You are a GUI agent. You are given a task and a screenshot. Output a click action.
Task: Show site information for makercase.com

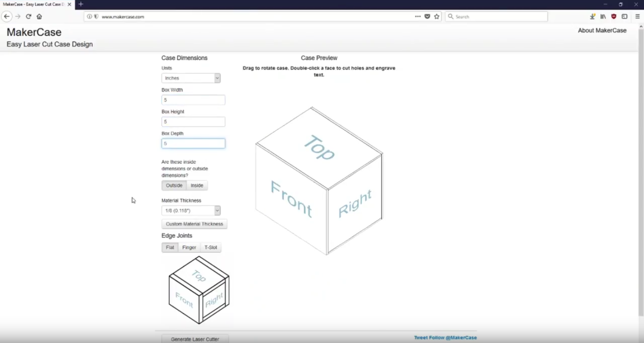pyautogui.click(x=89, y=16)
